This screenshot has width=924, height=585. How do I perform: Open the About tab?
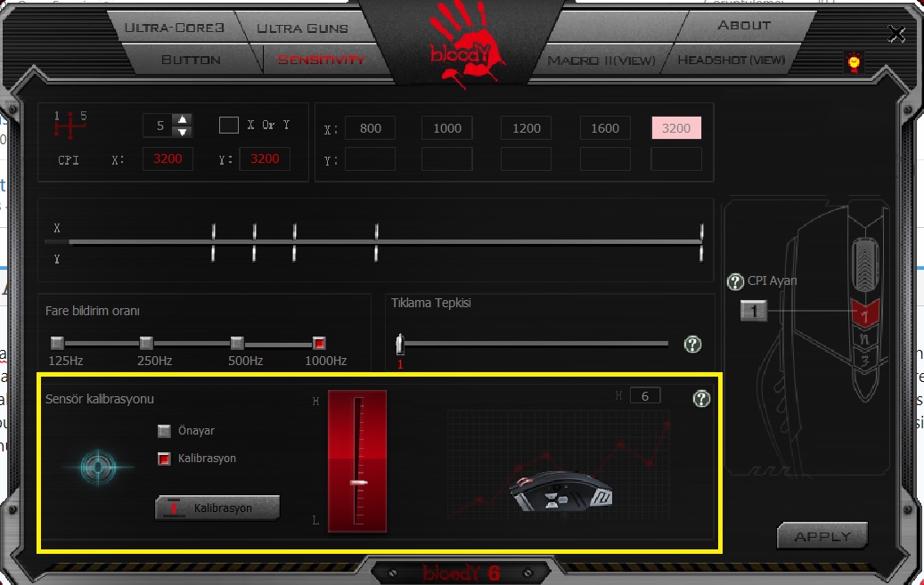coord(744,25)
